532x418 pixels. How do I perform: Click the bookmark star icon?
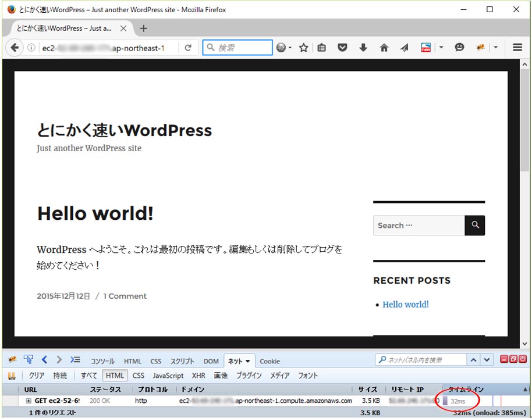[303, 48]
